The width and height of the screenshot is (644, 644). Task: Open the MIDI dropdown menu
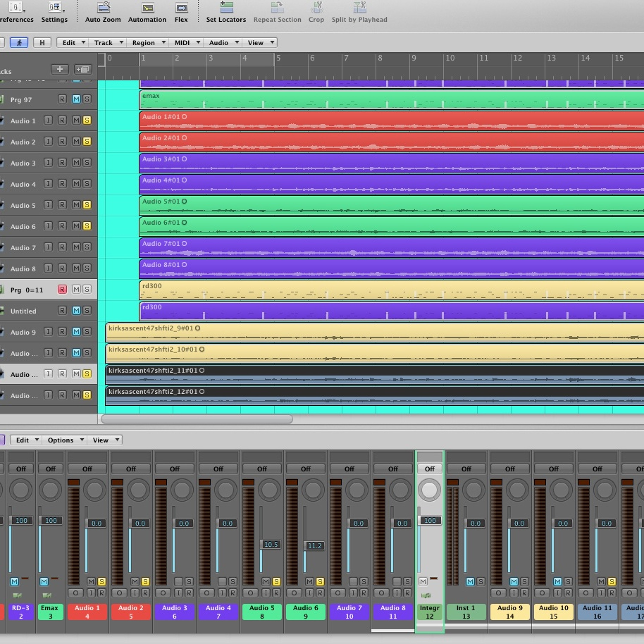click(x=186, y=43)
